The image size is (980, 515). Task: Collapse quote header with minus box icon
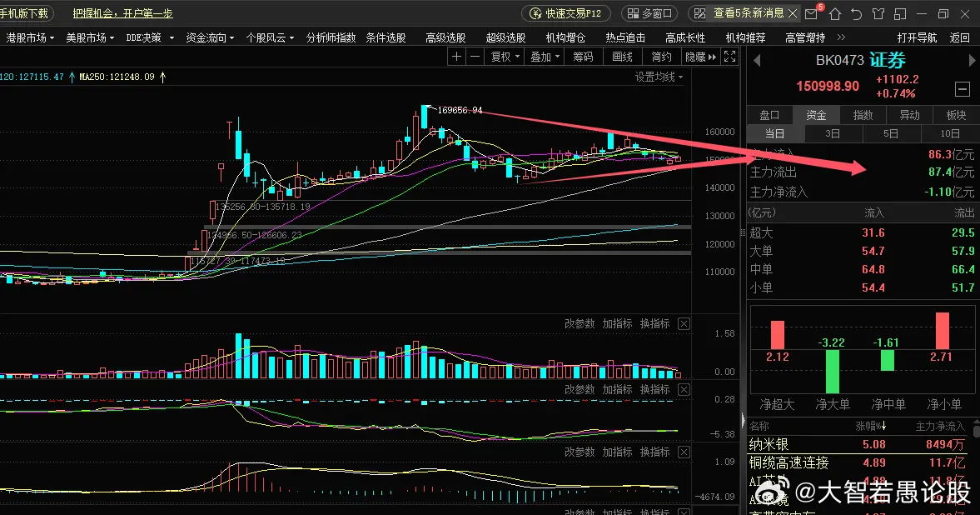coord(963,89)
